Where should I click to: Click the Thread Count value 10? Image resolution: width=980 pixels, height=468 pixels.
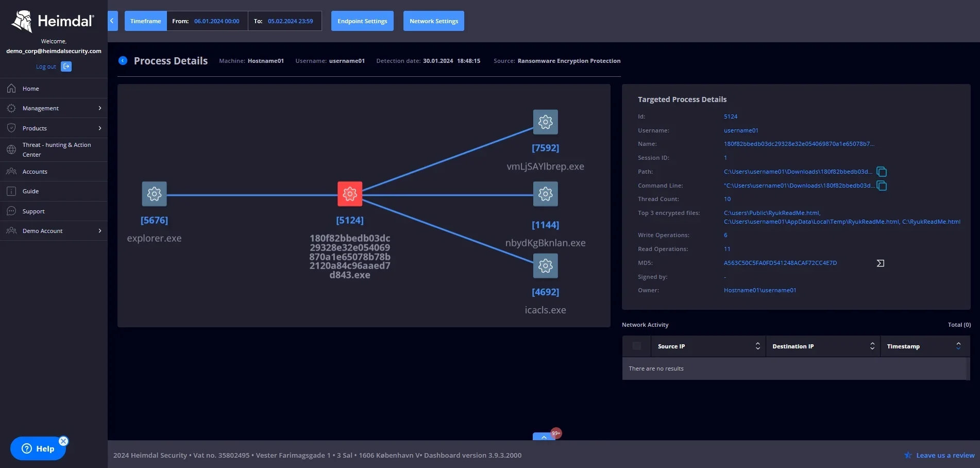tap(727, 199)
